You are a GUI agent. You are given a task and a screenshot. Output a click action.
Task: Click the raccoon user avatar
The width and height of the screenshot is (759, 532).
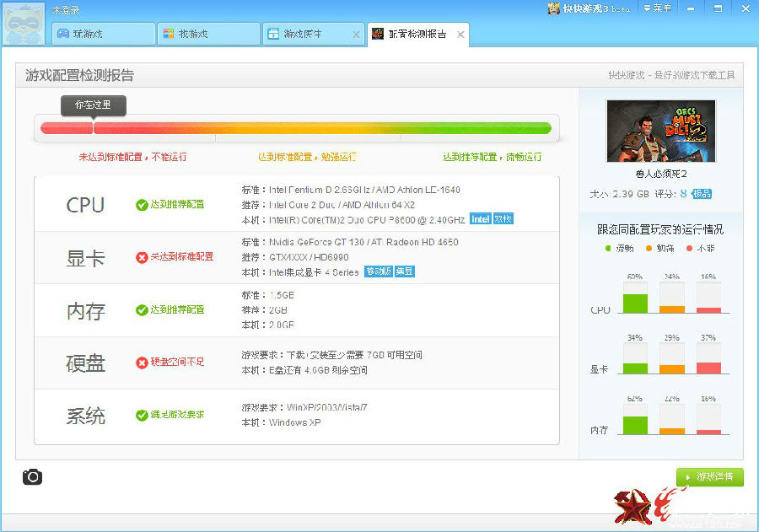(24, 24)
